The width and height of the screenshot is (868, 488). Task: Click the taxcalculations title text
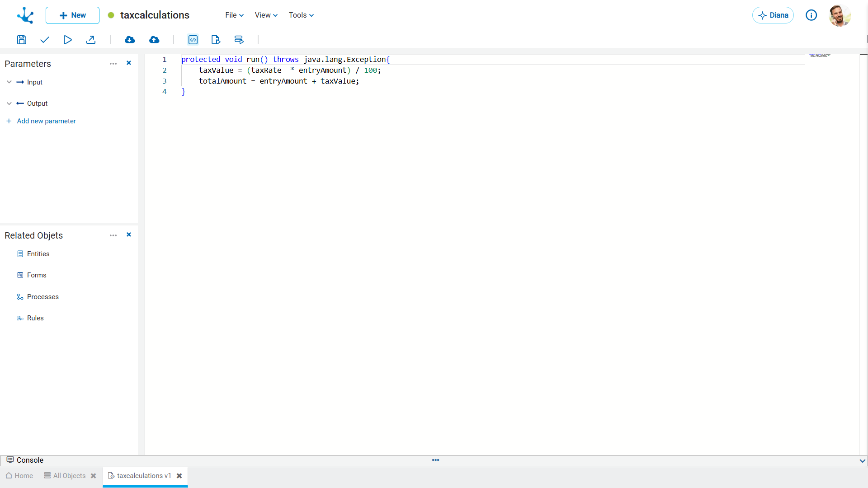(x=155, y=15)
